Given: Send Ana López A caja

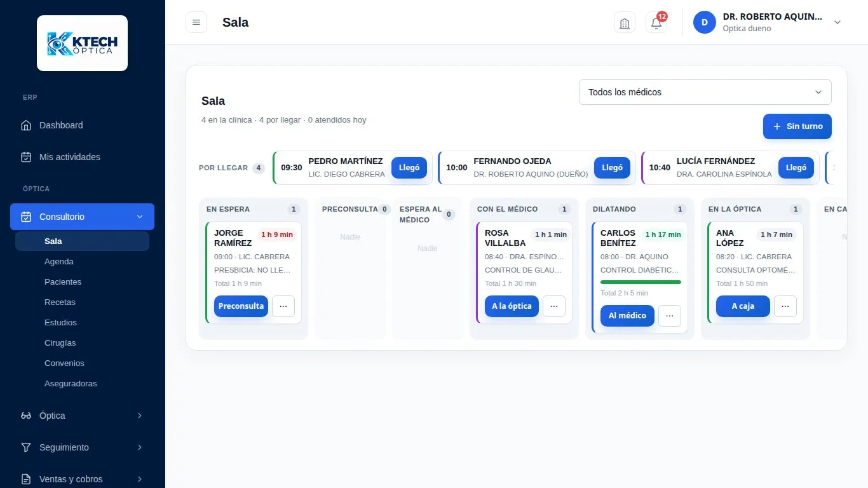Looking at the screenshot, I should 743,306.
